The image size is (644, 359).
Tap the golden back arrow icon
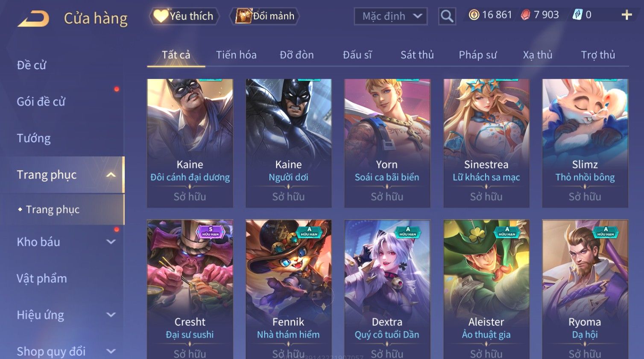pos(33,19)
